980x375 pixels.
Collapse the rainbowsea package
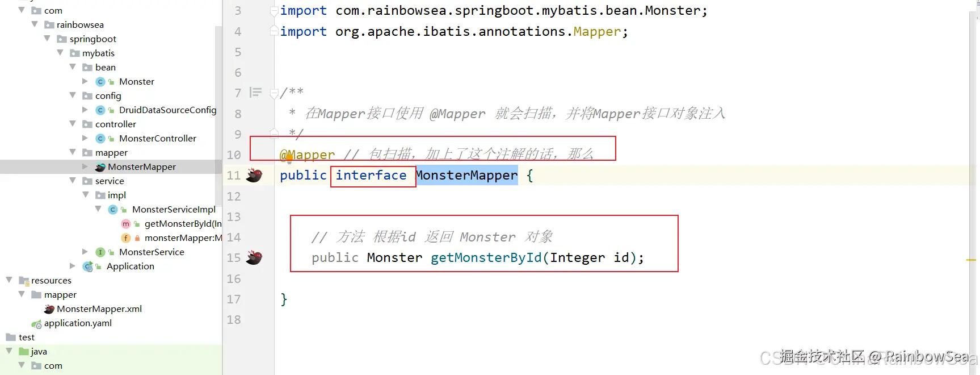(x=35, y=24)
